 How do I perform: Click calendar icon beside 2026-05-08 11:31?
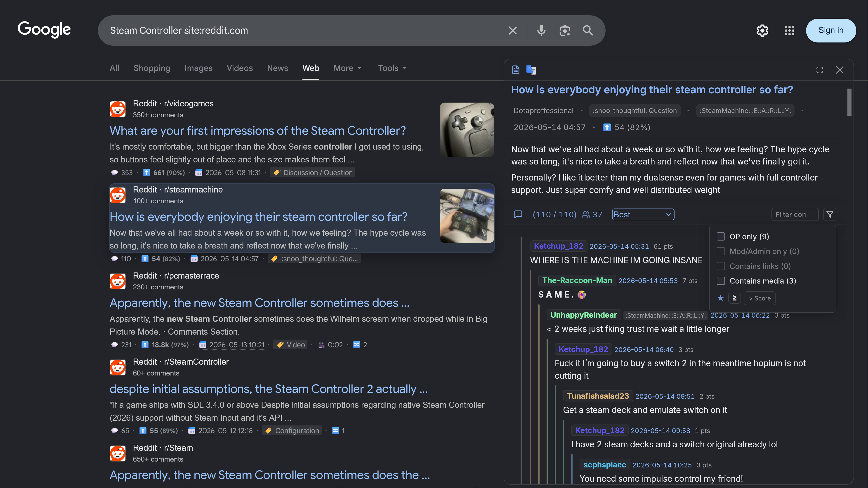[x=199, y=173]
